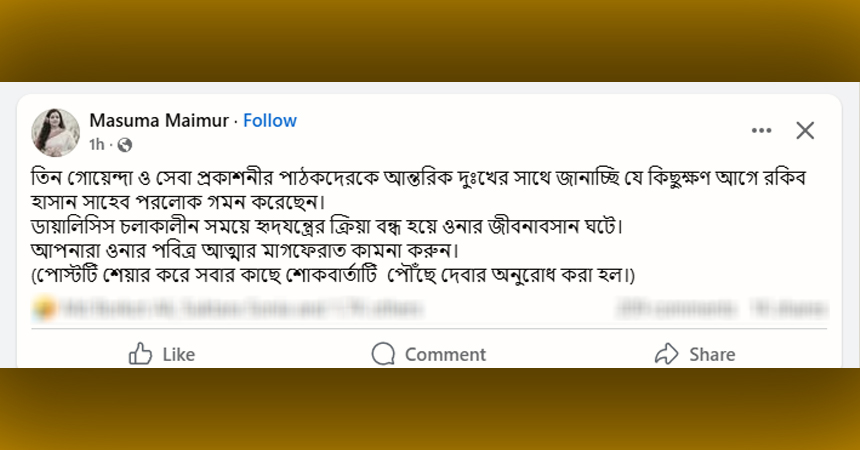Image resolution: width=860 pixels, height=450 pixels.
Task: Click the Share arrow icon
Action: point(666,354)
